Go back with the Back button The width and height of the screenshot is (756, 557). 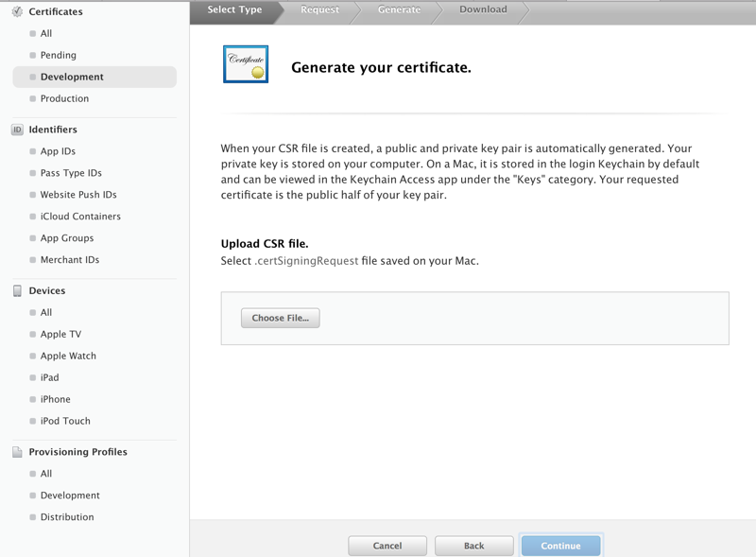473,546
